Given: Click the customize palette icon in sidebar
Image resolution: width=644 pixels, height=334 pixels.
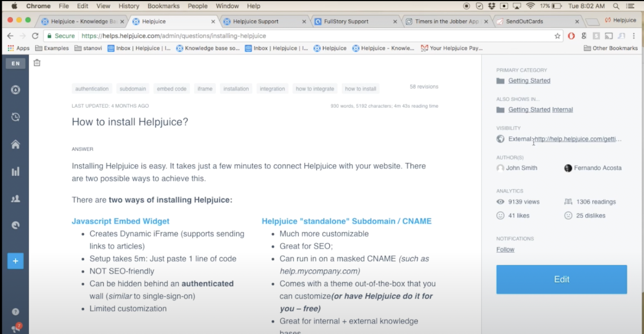Looking at the screenshot, I should coord(16,225).
